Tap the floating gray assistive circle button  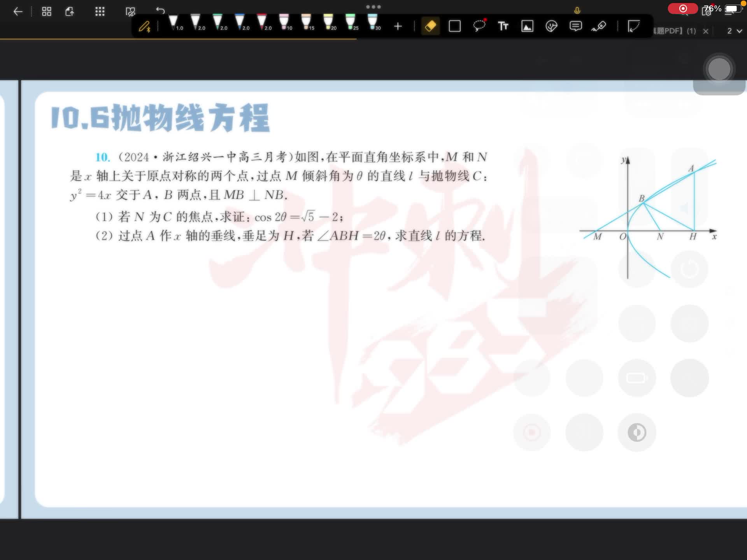point(719,70)
